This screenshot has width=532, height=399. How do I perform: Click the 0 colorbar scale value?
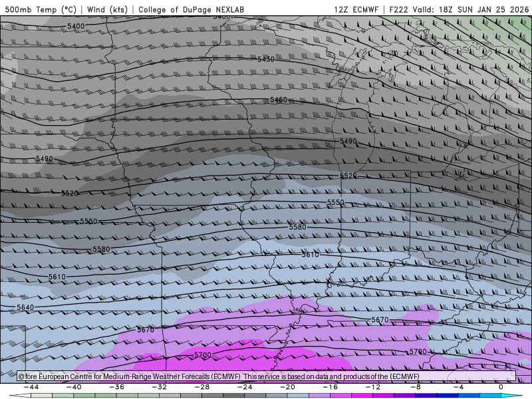coord(501,387)
